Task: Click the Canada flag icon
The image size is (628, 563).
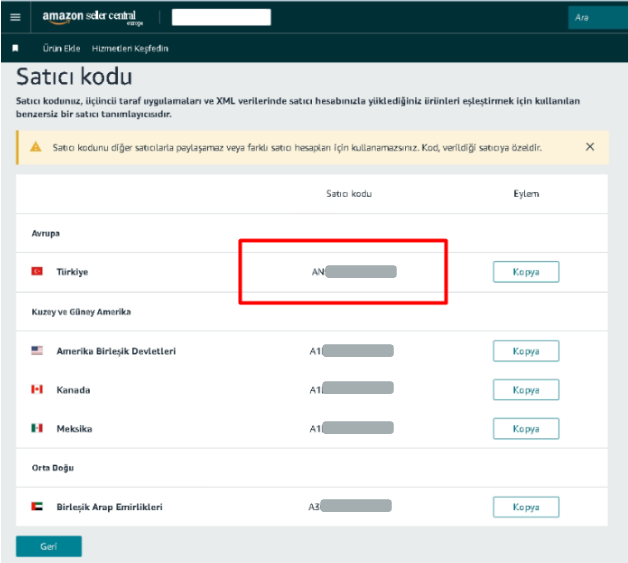Action: coord(37,389)
